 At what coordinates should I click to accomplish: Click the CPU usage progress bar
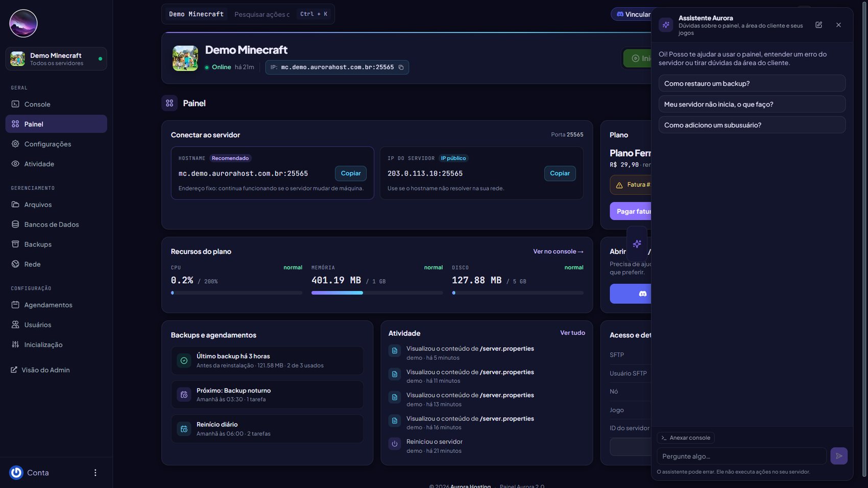click(236, 293)
